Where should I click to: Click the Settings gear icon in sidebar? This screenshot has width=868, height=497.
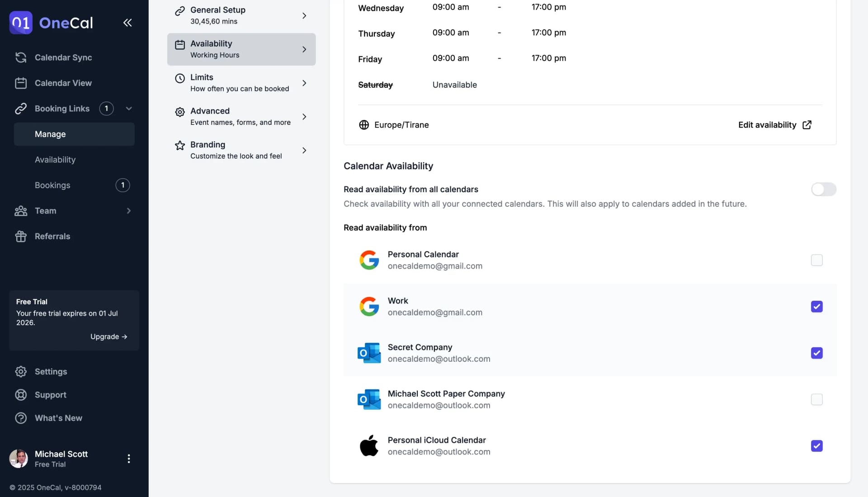pos(20,371)
